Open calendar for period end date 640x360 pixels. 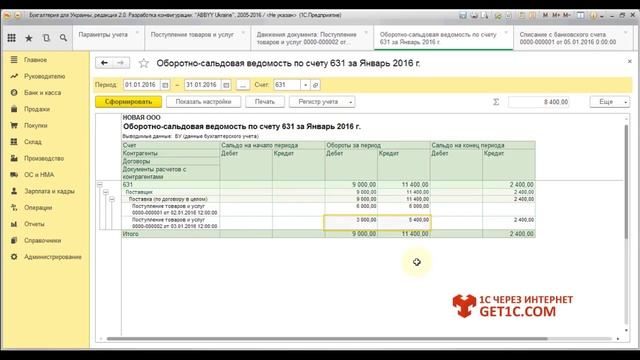click(226, 85)
